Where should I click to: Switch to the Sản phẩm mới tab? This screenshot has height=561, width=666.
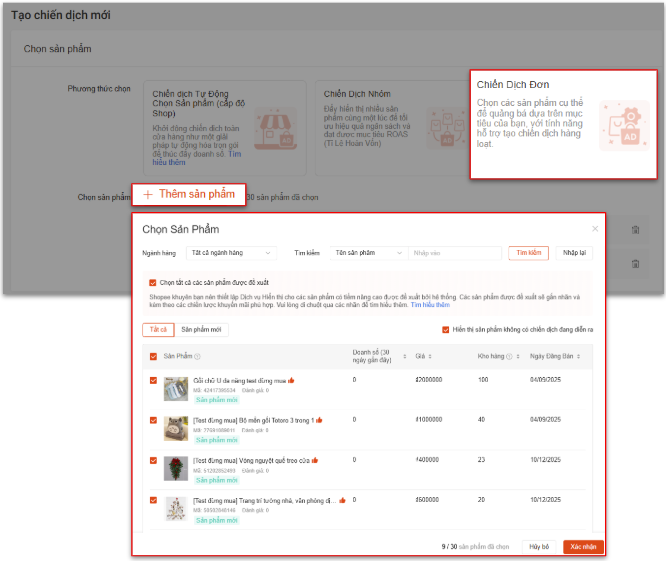pyautogui.click(x=201, y=330)
